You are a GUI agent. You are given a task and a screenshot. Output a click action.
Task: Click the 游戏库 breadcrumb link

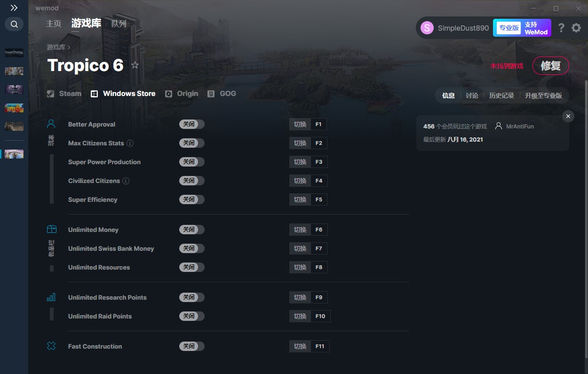[56, 47]
